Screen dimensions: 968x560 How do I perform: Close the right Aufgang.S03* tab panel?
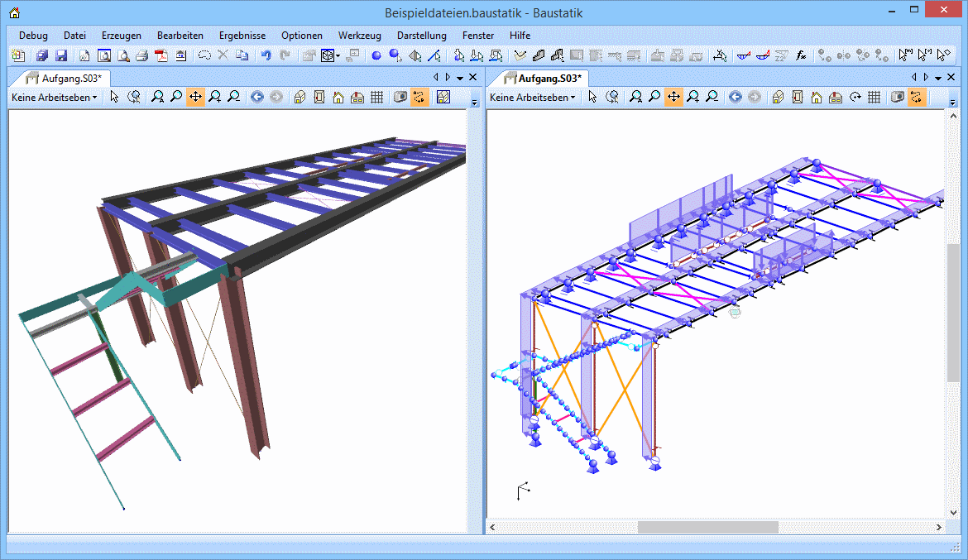952,77
